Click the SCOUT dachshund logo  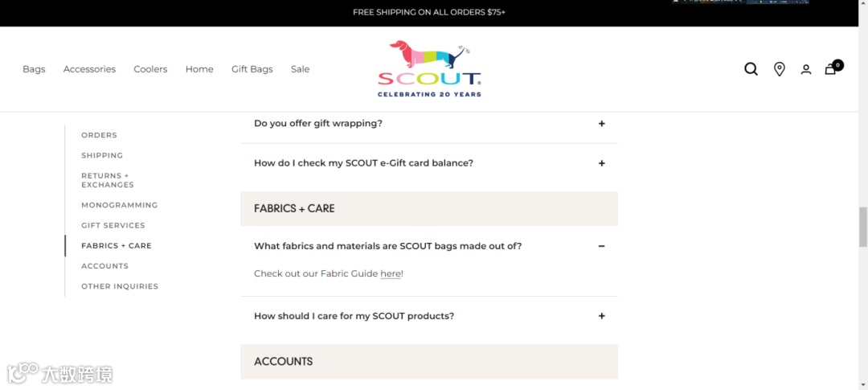pos(429,68)
